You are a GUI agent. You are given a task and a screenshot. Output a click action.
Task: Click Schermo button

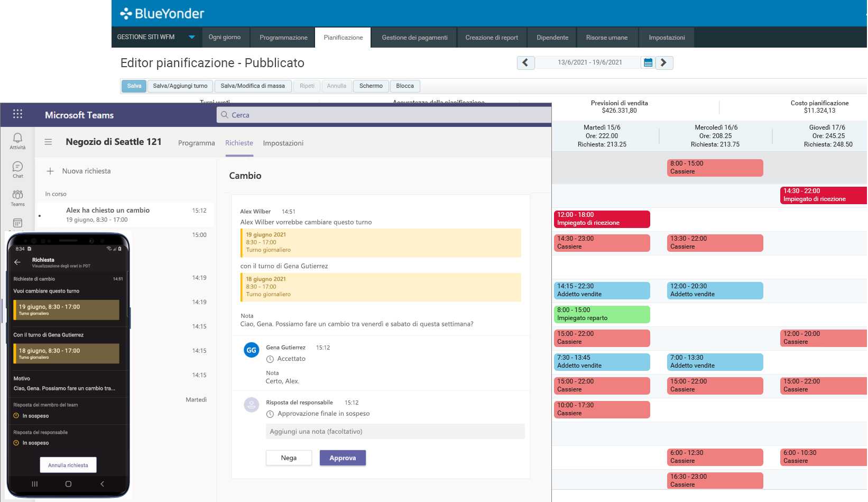click(371, 86)
